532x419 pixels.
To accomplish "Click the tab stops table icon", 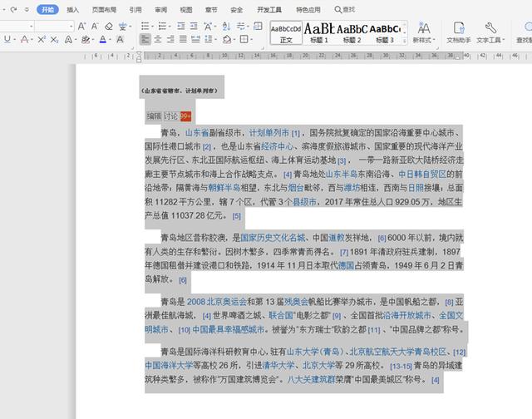I will [x=258, y=26].
